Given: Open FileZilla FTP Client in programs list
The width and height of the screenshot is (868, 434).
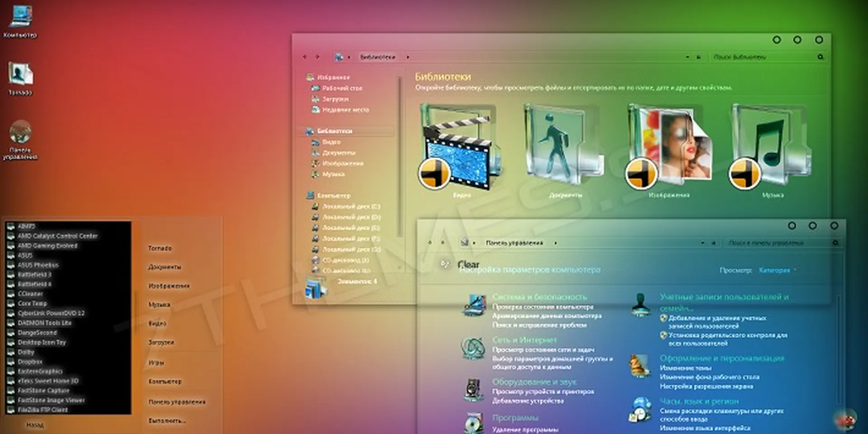Looking at the screenshot, I should [x=42, y=410].
